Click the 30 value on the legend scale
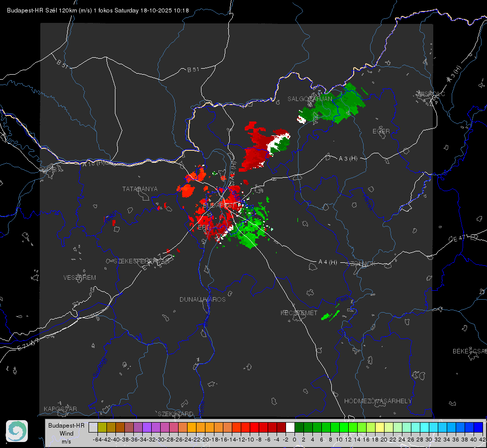487x448 pixels. (429, 440)
